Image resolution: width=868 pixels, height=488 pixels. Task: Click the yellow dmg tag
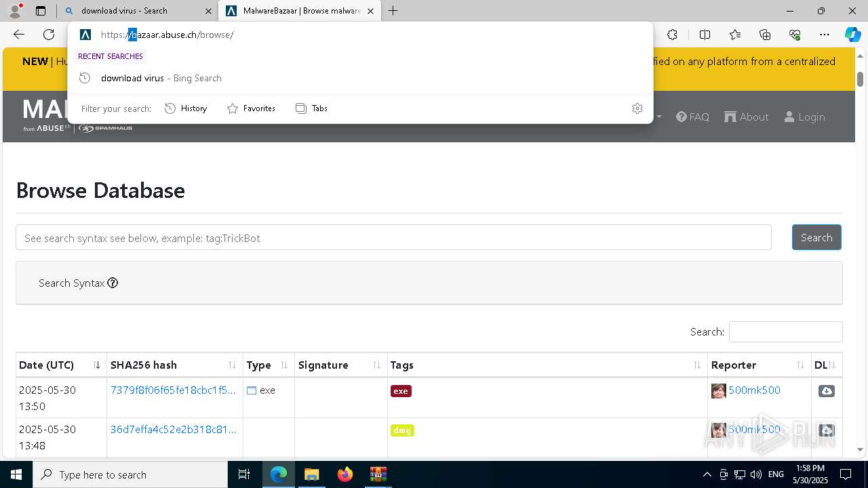click(x=402, y=430)
